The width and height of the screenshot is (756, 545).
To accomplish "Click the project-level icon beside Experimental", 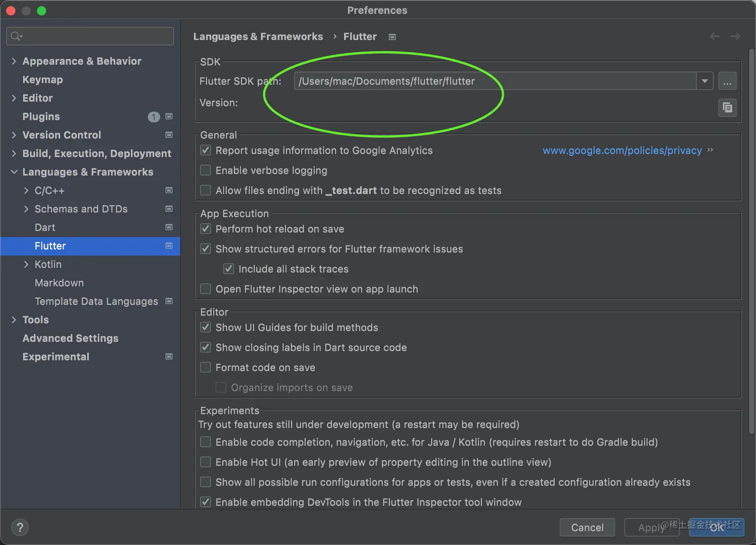I will pos(169,356).
